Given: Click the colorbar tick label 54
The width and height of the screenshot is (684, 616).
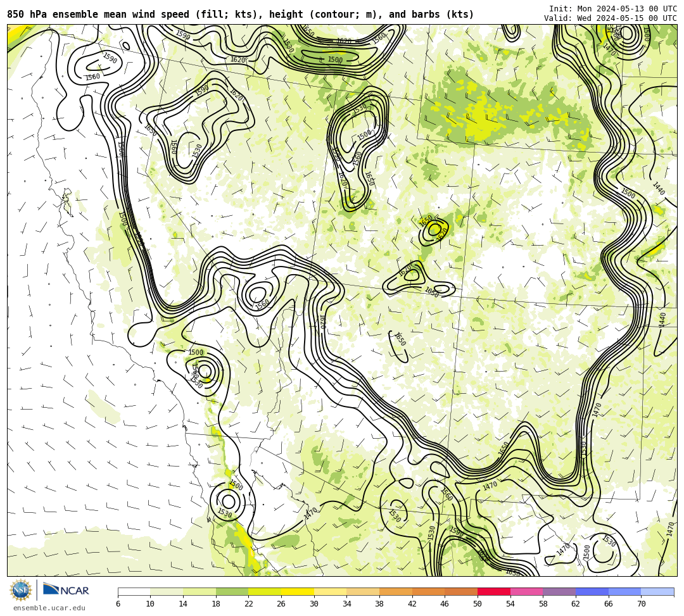Looking at the screenshot, I should click(510, 604).
